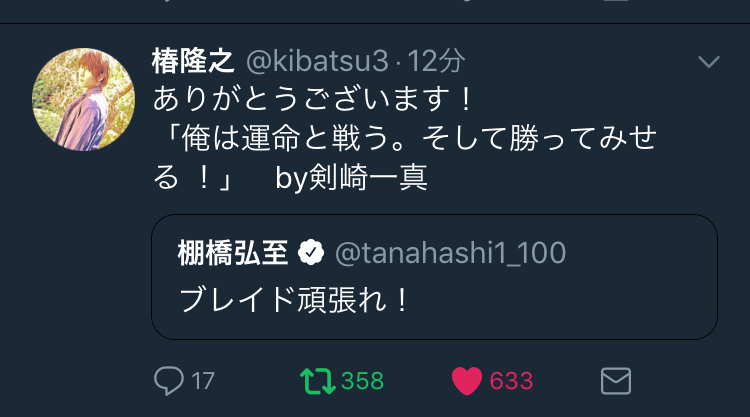The image size is (750, 417).
Task: Click the reply count 17
Action: (203, 381)
